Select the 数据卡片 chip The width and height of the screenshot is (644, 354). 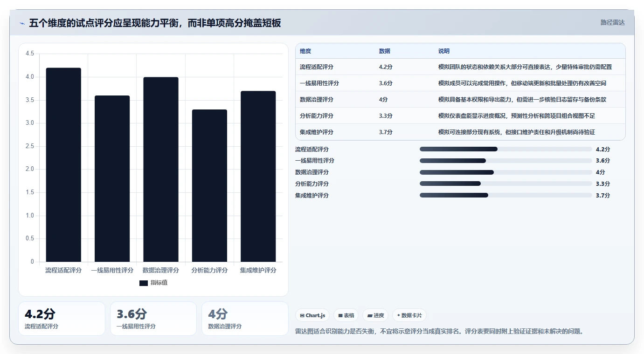[x=409, y=315]
